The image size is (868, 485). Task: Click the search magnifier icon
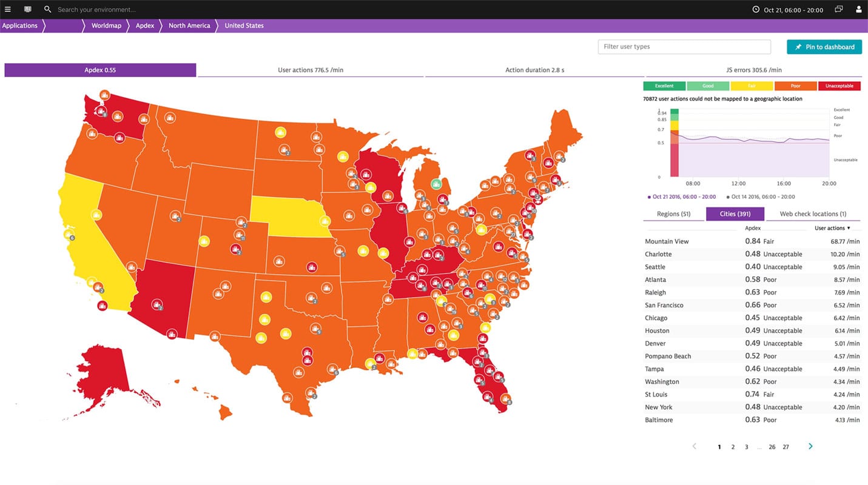47,9
